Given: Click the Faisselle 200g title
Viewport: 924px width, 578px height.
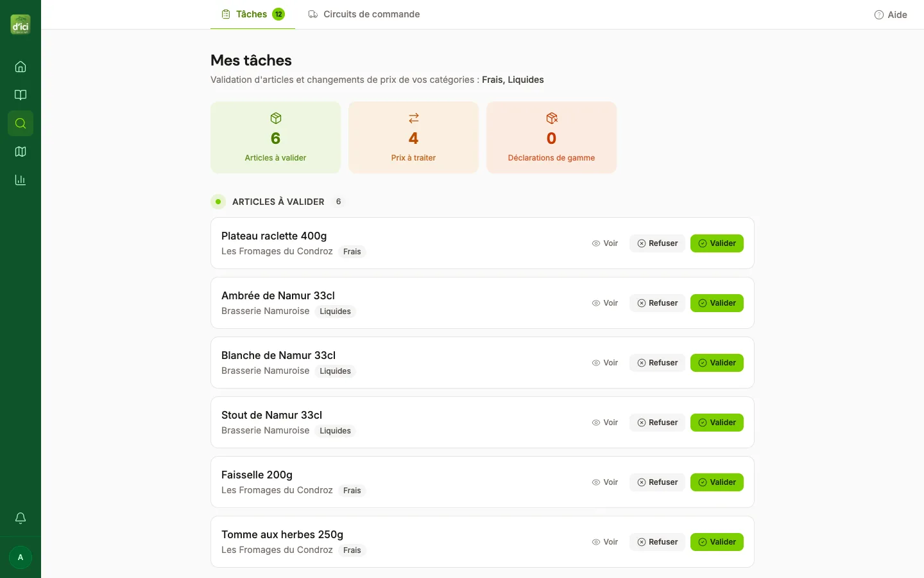Looking at the screenshot, I should tap(257, 475).
